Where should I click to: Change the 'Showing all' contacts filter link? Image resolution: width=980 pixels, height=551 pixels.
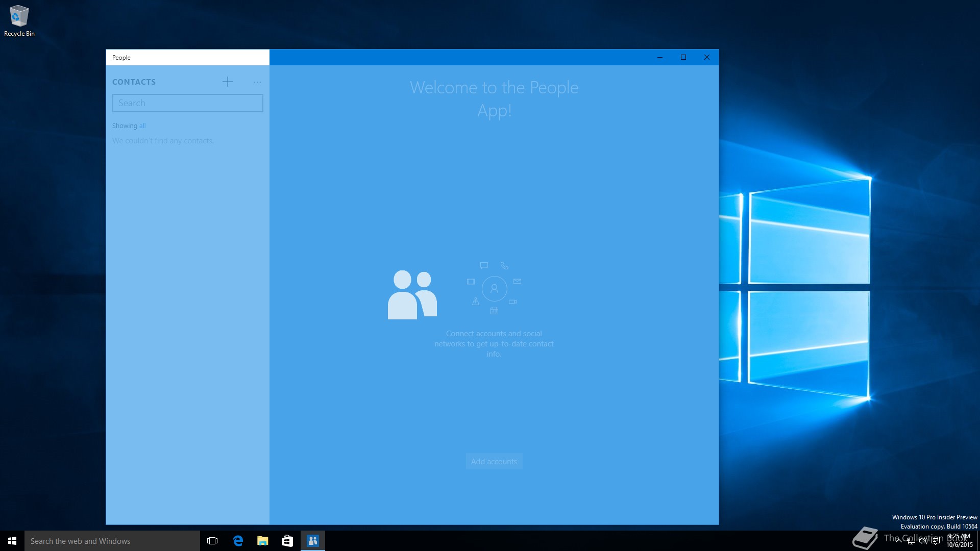[x=142, y=126]
